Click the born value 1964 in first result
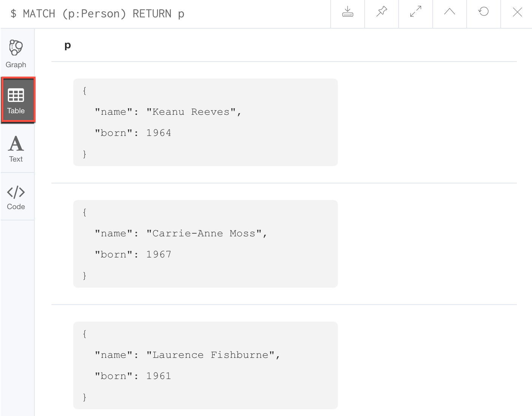Image resolution: width=532 pixels, height=416 pixels. (x=158, y=133)
